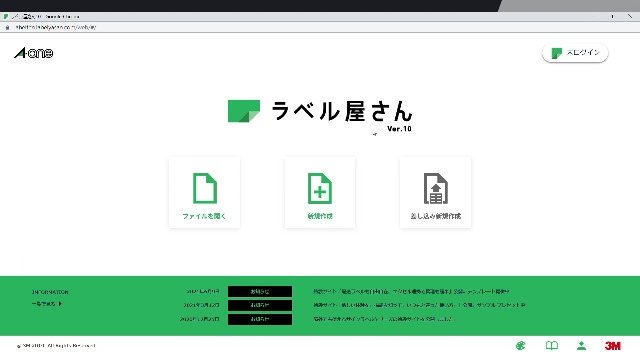Click the third black お知らせ badge

260,319
